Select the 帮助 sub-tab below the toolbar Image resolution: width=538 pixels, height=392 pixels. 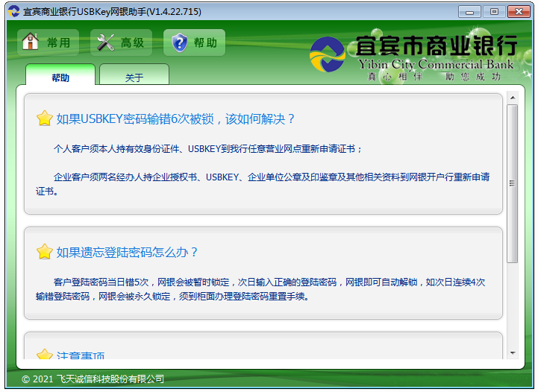[60, 78]
